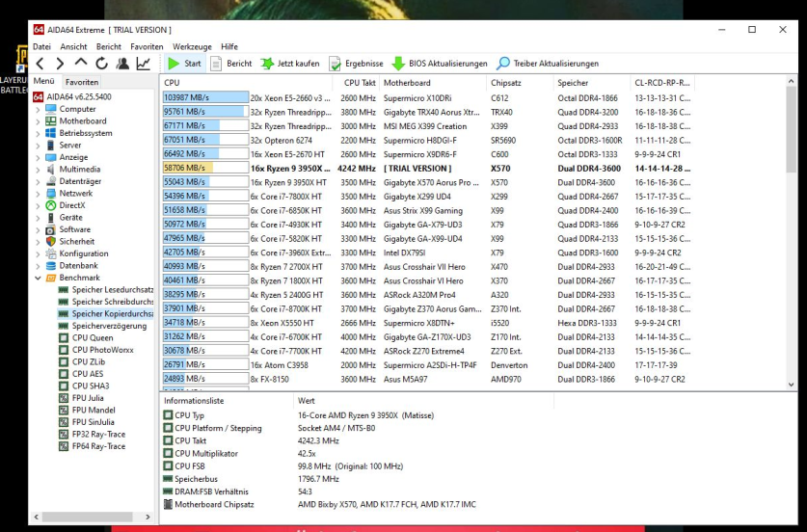807x532 pixels.
Task: Select the CPU PhotoWorxx benchmark icon
Action: 64,350
